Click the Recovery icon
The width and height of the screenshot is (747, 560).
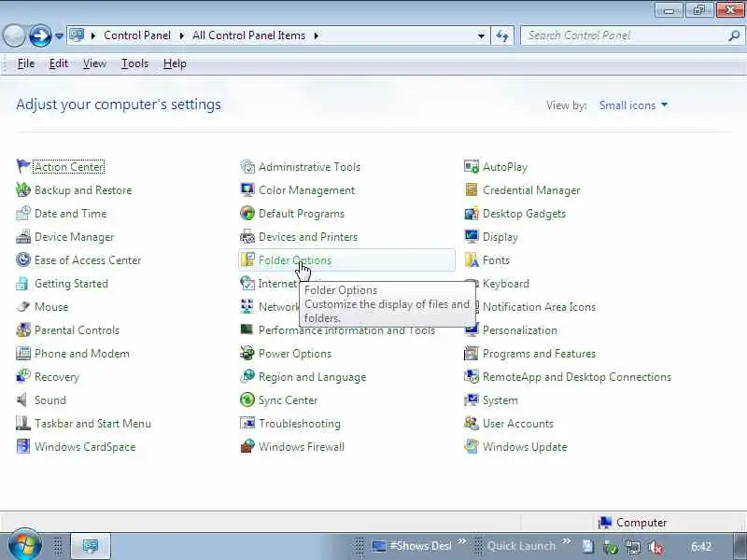tap(22, 376)
